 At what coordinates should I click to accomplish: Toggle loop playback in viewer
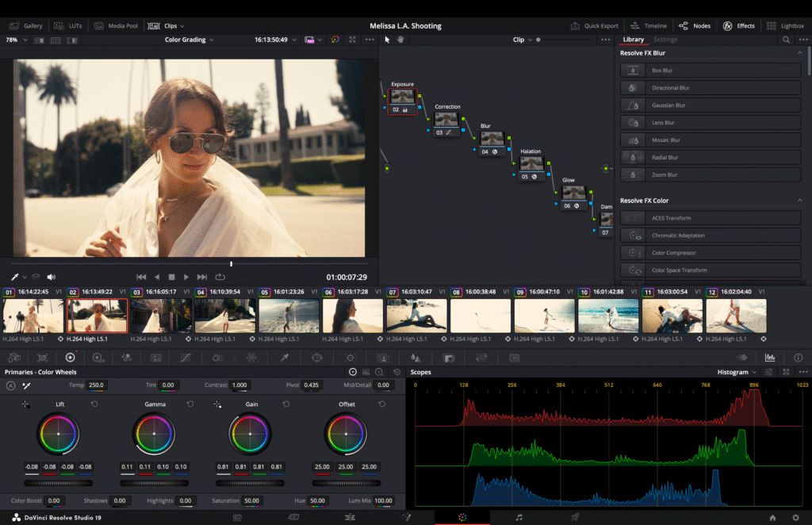[220, 277]
